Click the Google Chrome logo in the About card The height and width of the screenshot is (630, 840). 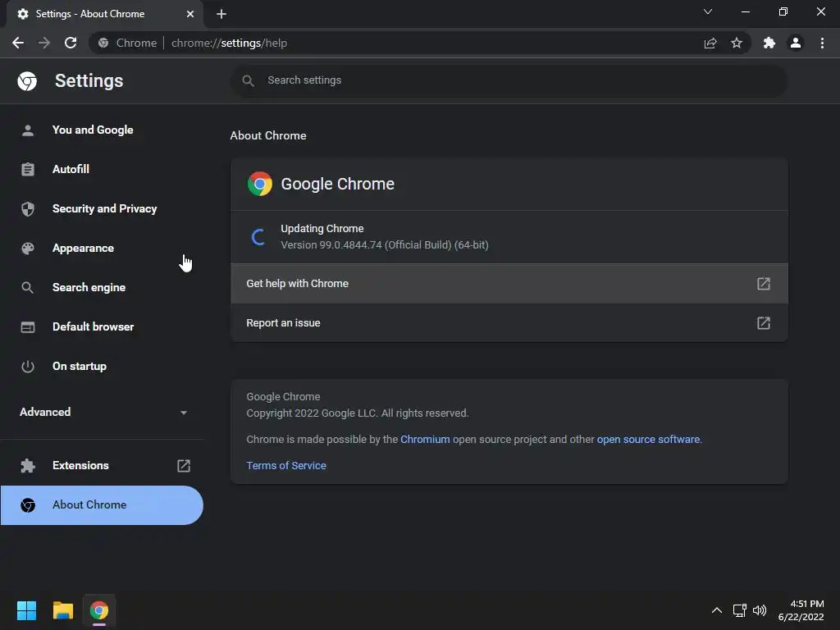[260, 184]
